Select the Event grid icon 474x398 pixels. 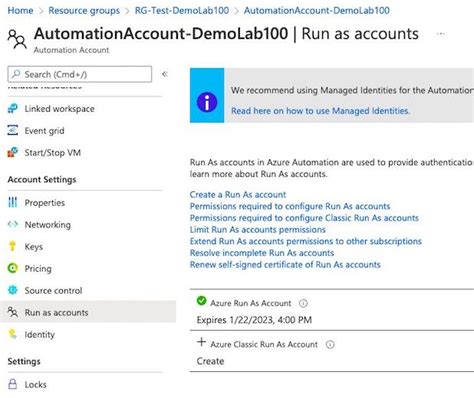13,130
